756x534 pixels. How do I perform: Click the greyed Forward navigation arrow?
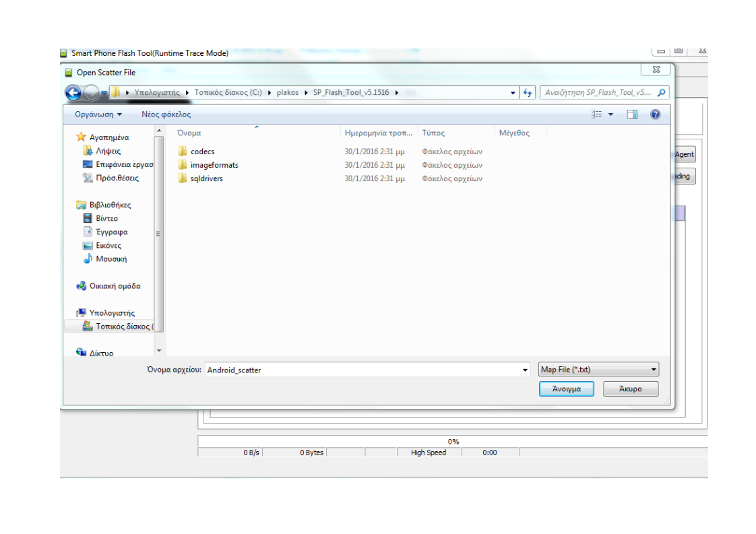(91, 92)
